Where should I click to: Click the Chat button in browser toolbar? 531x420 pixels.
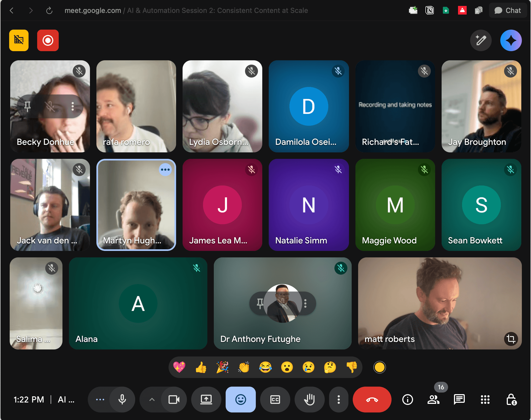click(508, 10)
